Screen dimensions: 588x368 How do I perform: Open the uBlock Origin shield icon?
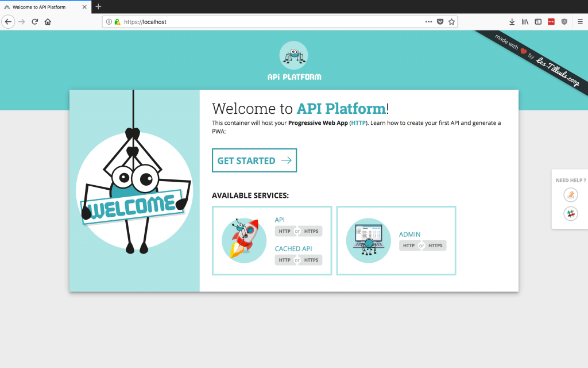pyautogui.click(x=564, y=21)
